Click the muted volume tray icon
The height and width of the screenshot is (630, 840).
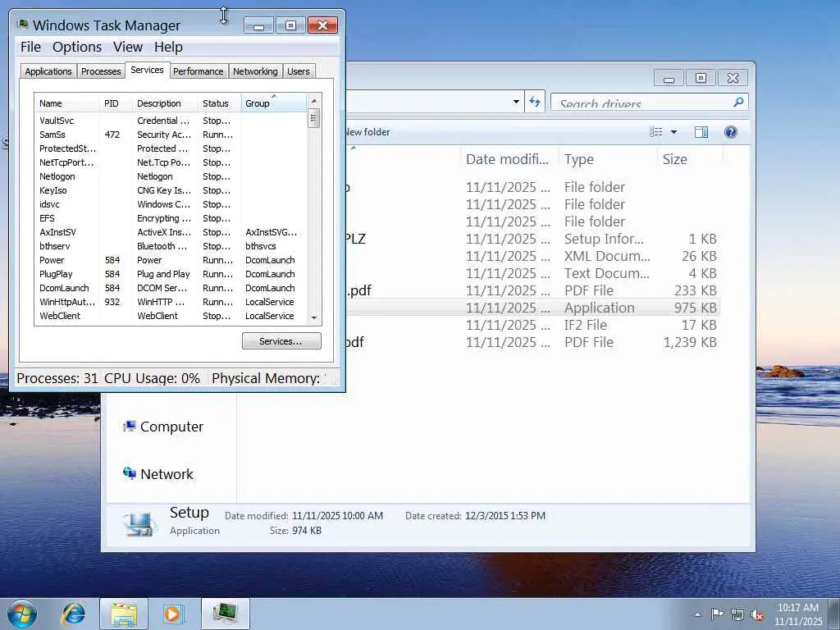(x=757, y=615)
